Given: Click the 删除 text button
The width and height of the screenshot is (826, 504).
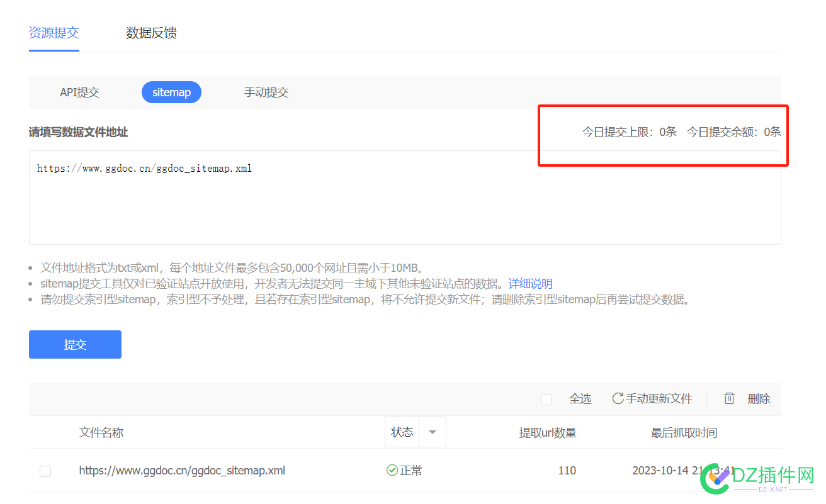Looking at the screenshot, I should point(759,399).
